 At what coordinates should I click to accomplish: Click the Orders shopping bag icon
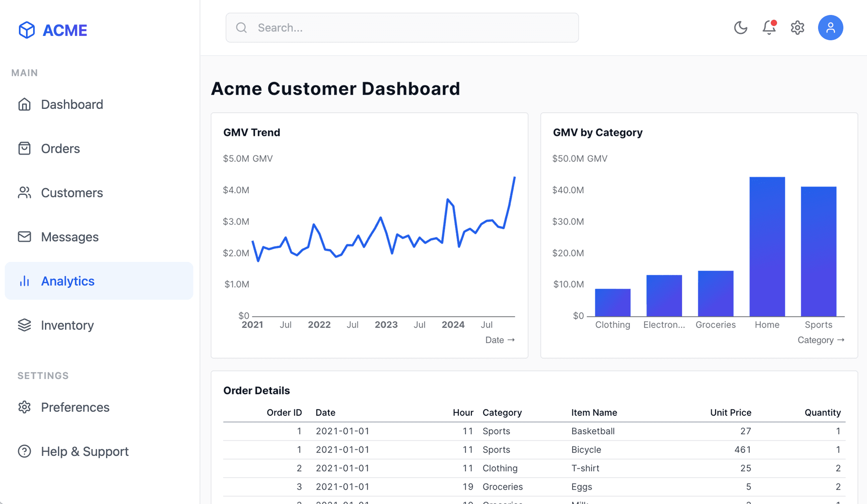(x=24, y=149)
